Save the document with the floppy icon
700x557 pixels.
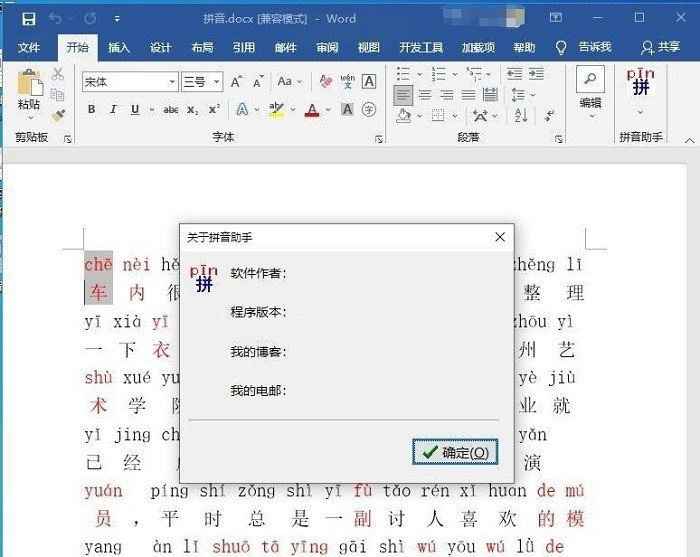click(29, 19)
